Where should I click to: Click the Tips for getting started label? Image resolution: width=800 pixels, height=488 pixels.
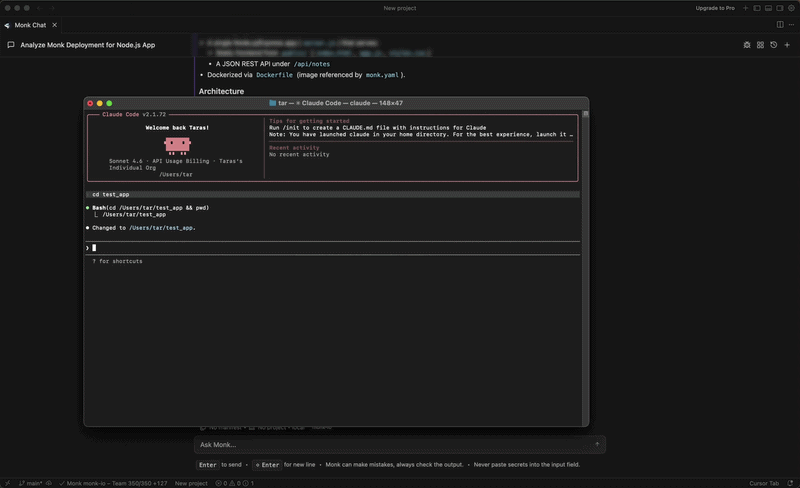[309, 121]
